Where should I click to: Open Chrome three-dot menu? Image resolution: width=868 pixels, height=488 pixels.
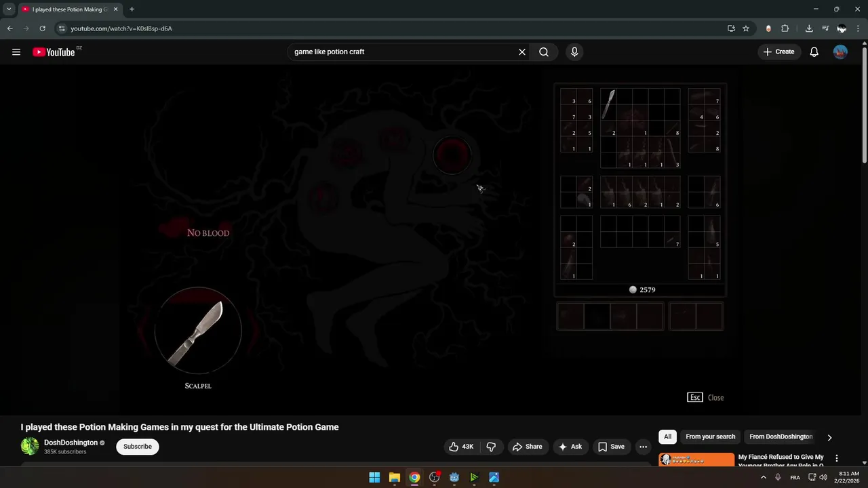tap(858, 28)
